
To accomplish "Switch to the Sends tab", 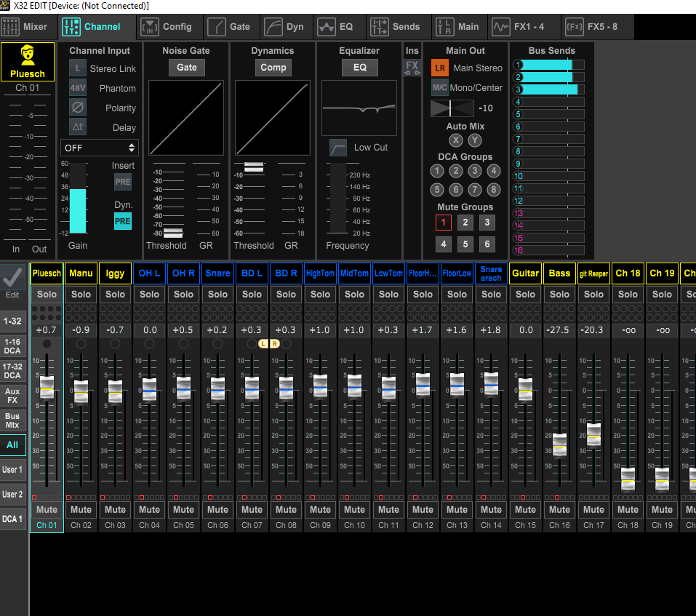I will 396,27.
